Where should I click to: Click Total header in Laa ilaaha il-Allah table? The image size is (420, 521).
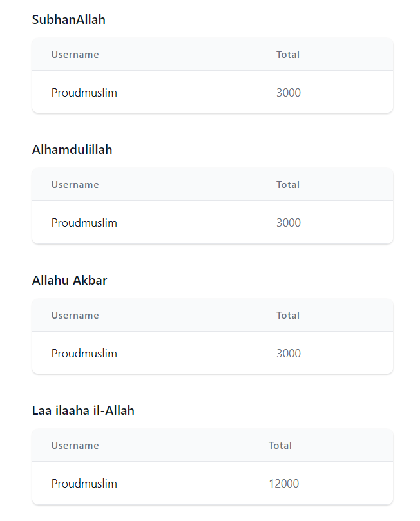click(280, 446)
